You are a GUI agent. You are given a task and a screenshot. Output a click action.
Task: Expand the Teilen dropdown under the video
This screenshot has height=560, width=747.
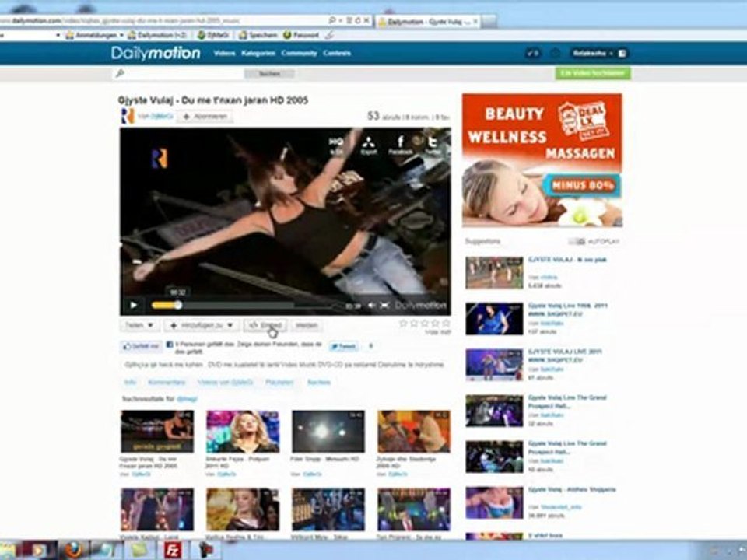(139, 325)
